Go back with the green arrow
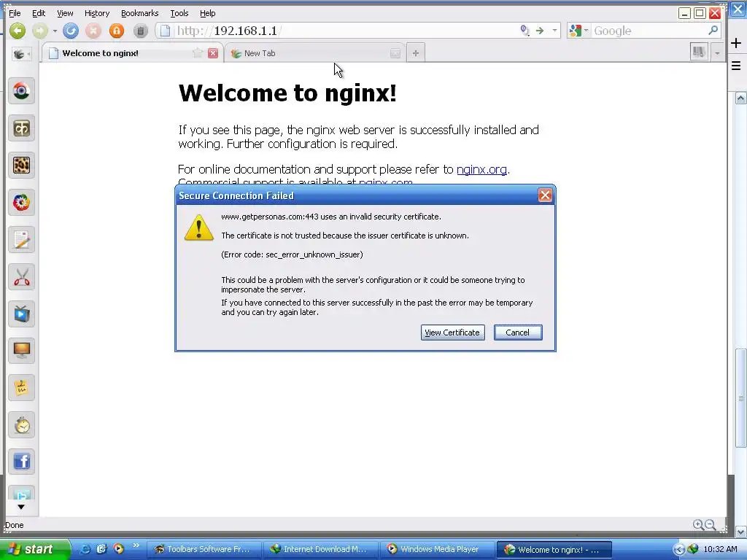 click(x=18, y=31)
